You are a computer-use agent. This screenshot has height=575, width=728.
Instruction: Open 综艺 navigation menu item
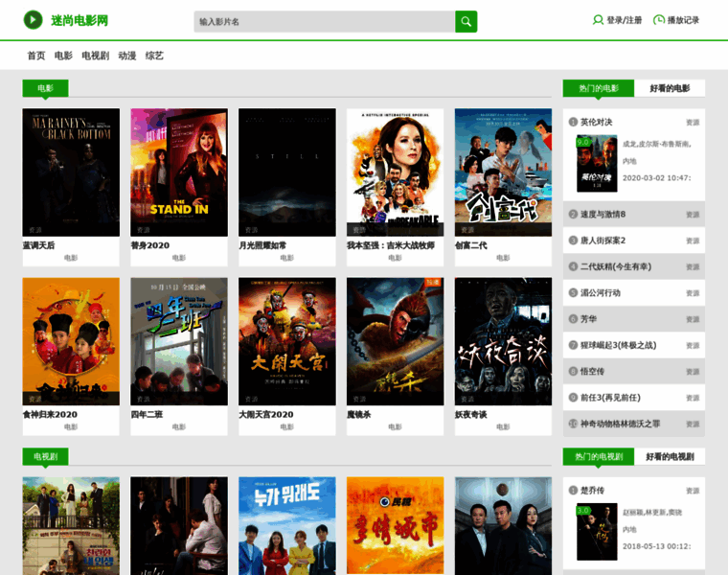(154, 56)
